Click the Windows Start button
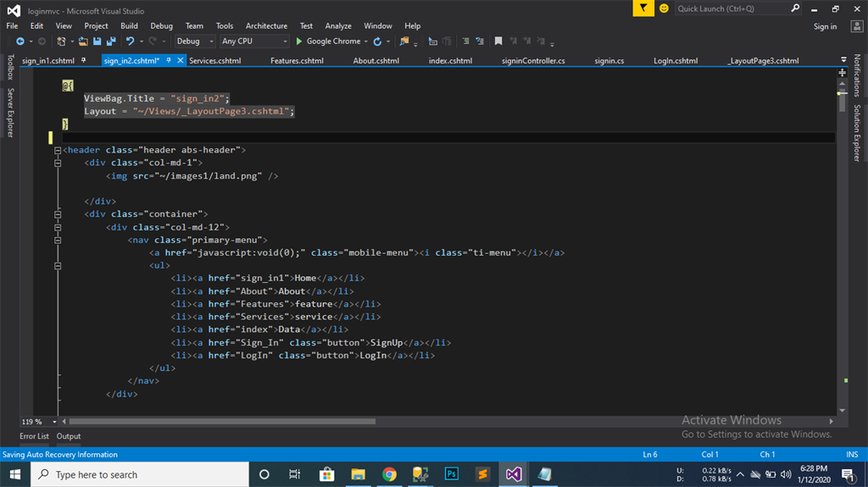Image resolution: width=868 pixels, height=487 pixels. (15, 474)
